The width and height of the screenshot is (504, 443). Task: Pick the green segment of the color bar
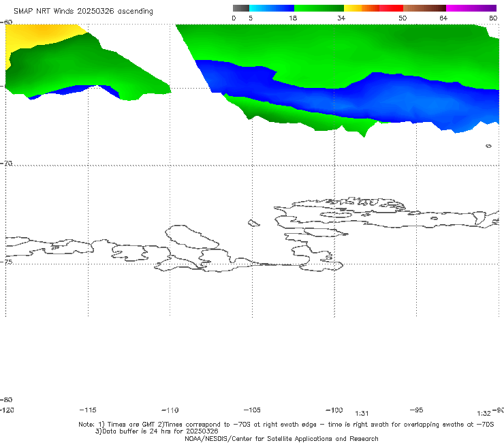(x=319, y=8)
